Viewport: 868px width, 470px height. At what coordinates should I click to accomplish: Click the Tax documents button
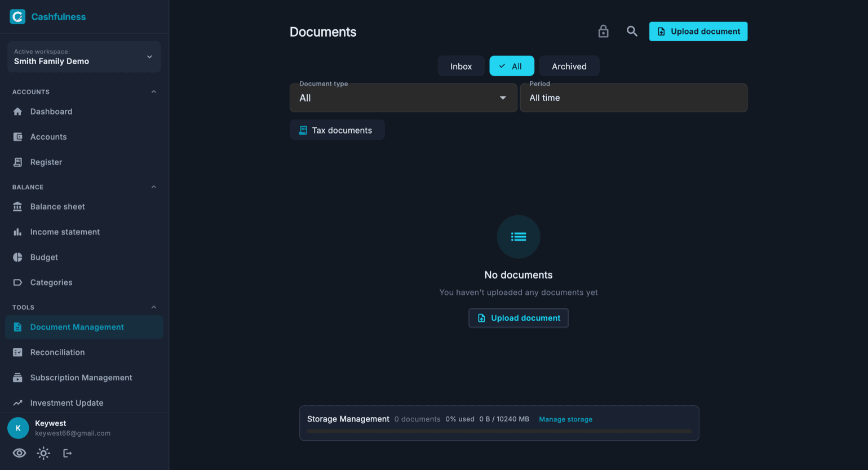coord(337,130)
